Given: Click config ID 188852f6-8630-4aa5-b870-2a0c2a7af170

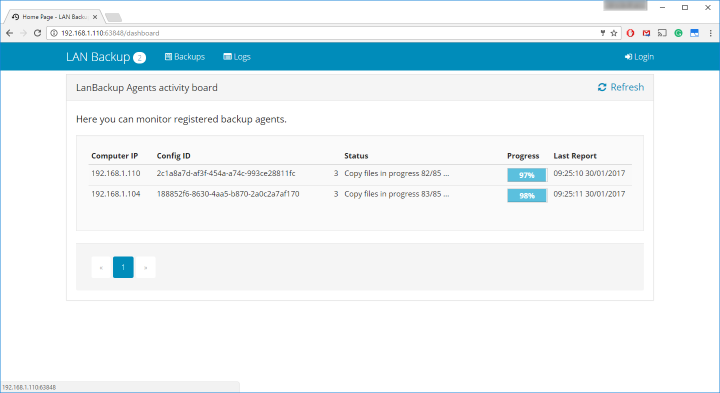Looking at the screenshot, I should (228, 194).
